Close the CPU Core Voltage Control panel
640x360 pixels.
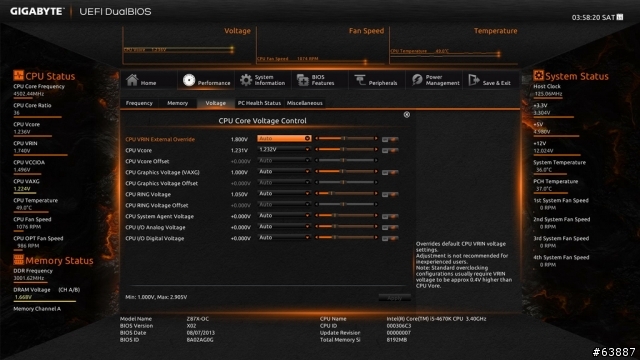click(407, 115)
